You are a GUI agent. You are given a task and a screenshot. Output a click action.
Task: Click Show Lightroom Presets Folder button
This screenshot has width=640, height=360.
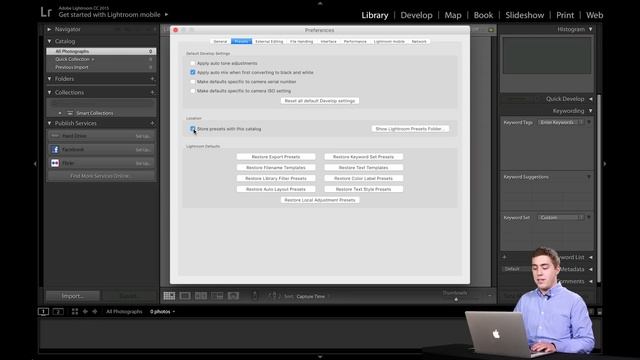click(410, 129)
